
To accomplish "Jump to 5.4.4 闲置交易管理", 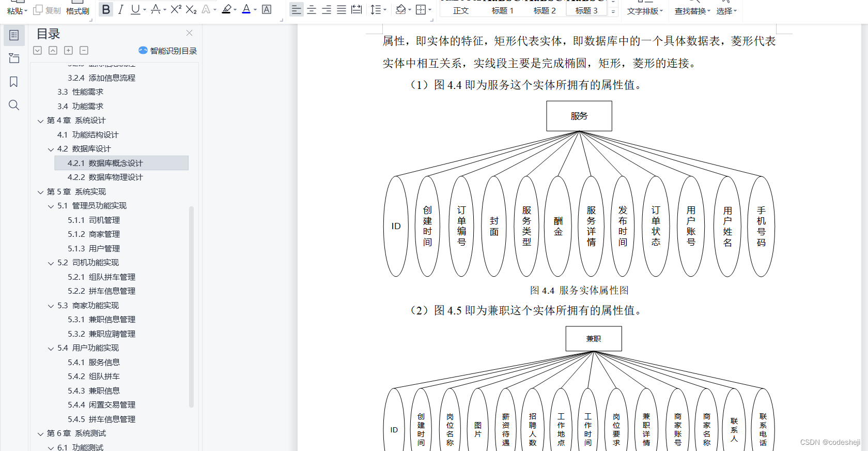I will 102,405.
